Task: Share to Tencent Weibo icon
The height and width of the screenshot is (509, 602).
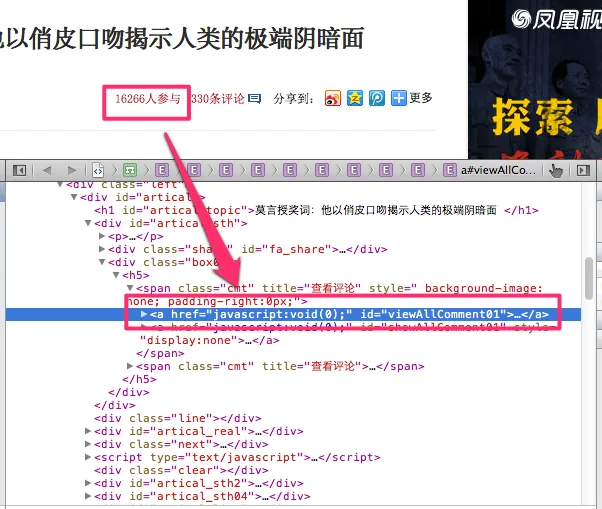Action: 377,98
